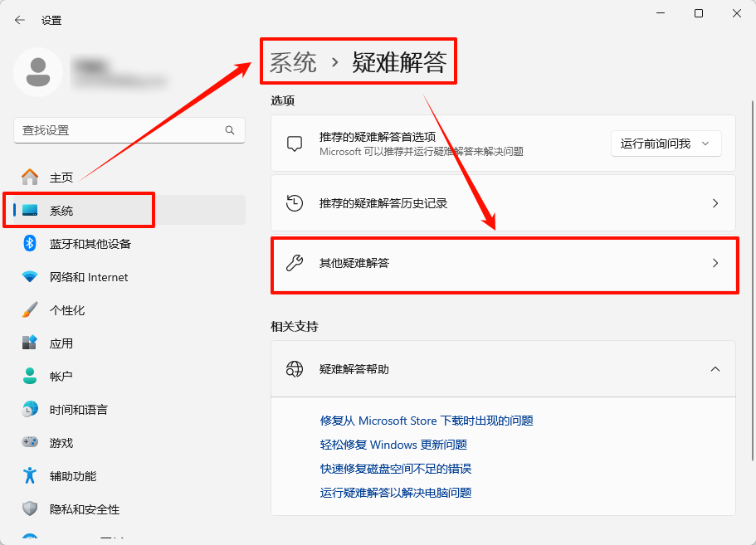Screen dimensions: 756x545
Task: Open 个性化 personalization settings
Action: click(x=66, y=310)
